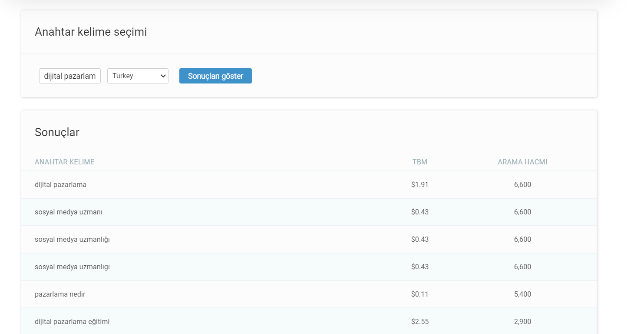Screen dimensions: 644x334
Task: Open the Turkey country dropdown
Action: tap(138, 76)
